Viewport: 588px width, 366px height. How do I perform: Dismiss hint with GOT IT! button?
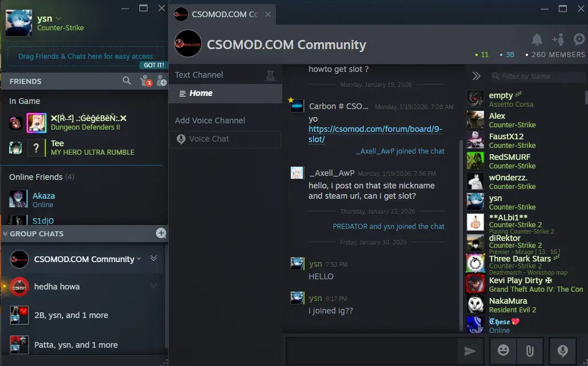153,65
